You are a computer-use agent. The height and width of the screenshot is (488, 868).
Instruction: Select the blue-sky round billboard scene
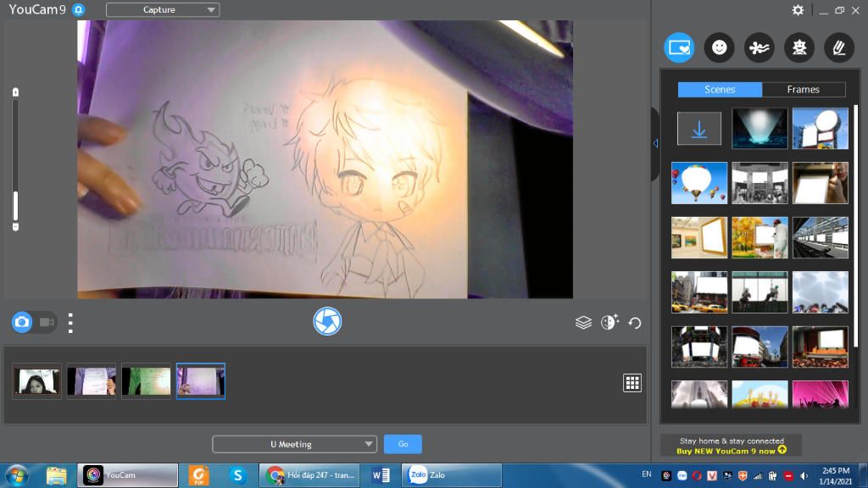pos(820,129)
